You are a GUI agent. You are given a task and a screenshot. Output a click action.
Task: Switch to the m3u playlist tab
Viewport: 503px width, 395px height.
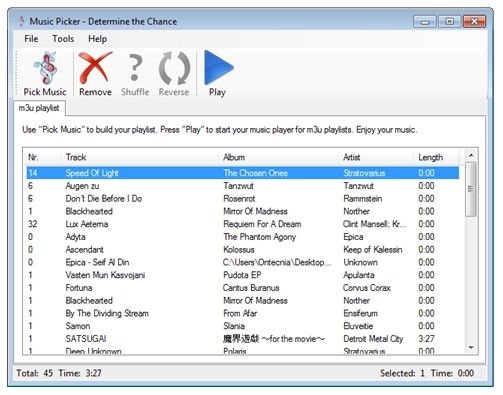click(x=39, y=108)
